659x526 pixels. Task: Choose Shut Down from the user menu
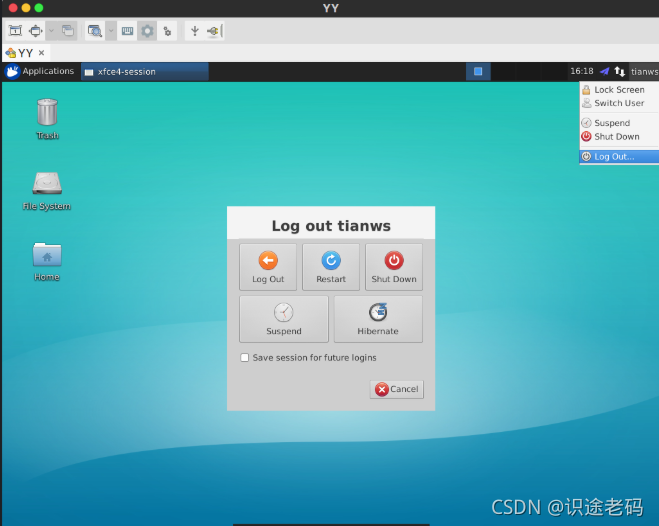coord(619,137)
